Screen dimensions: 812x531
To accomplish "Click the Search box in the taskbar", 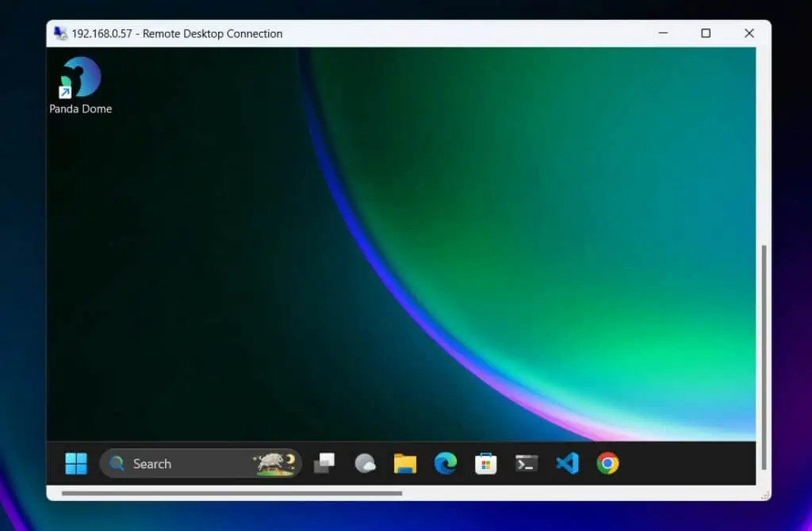I will click(x=201, y=463).
